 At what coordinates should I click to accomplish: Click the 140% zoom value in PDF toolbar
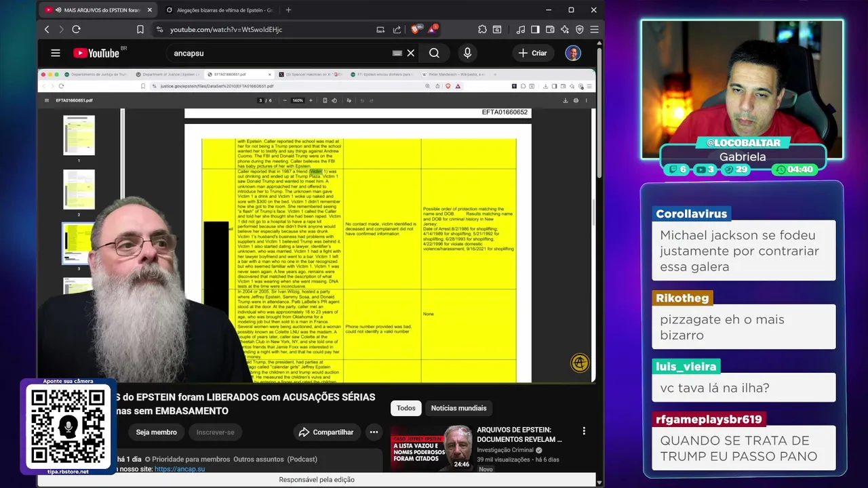click(x=298, y=100)
